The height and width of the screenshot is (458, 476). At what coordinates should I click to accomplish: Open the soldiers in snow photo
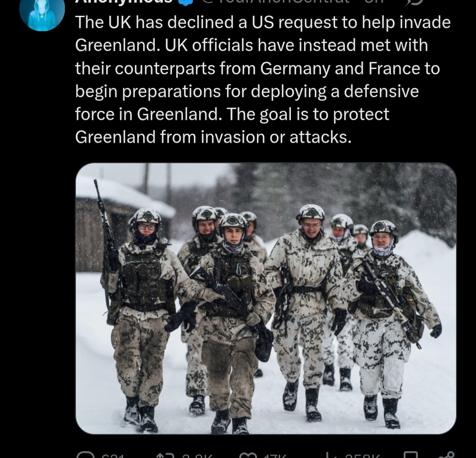coord(266,299)
